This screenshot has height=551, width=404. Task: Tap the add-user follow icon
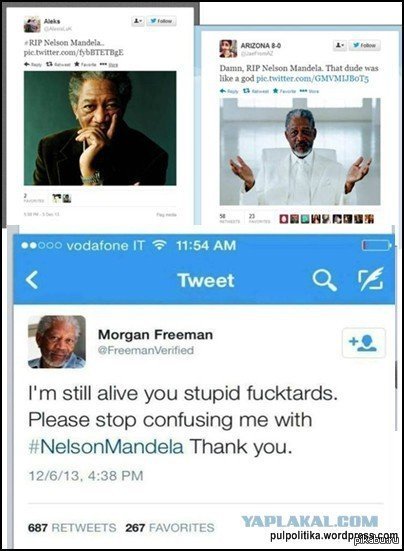pos(364,343)
